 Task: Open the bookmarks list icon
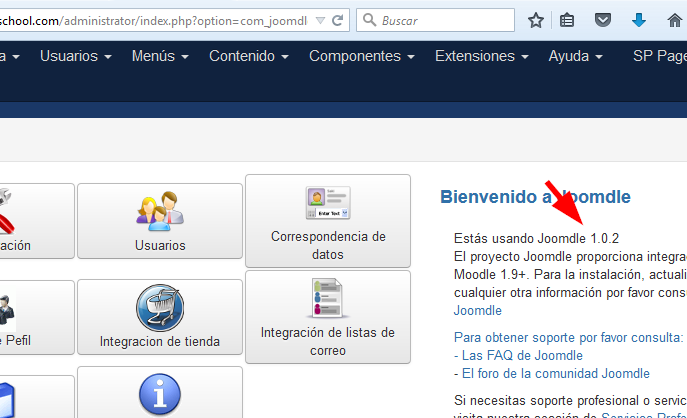[x=568, y=20]
